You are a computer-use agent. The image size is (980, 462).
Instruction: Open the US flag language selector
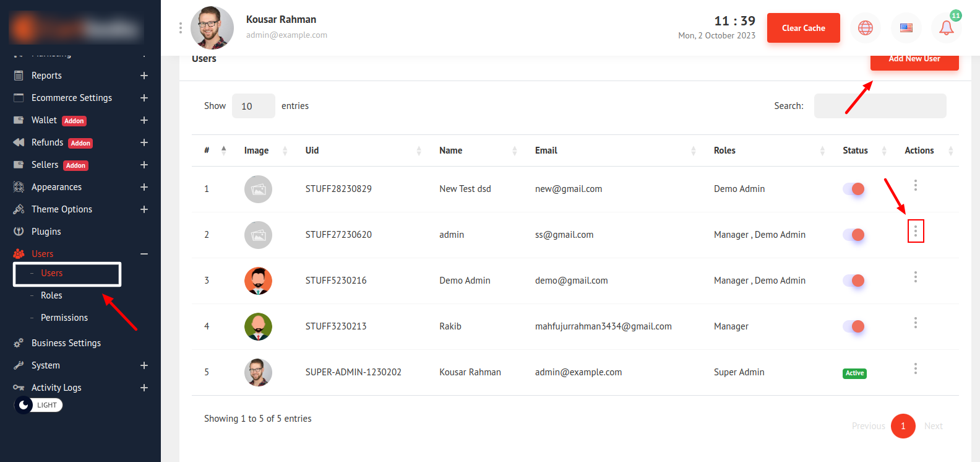(x=906, y=28)
